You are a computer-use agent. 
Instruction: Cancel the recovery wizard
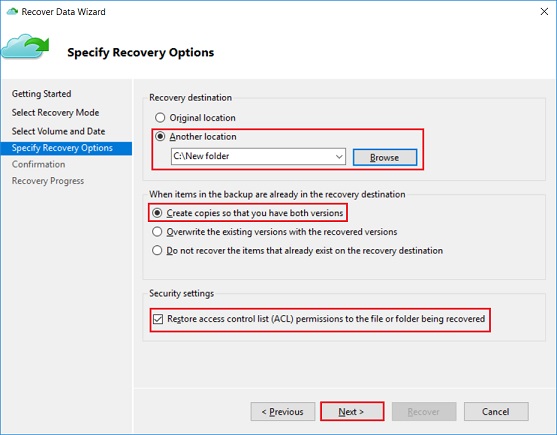tap(496, 412)
